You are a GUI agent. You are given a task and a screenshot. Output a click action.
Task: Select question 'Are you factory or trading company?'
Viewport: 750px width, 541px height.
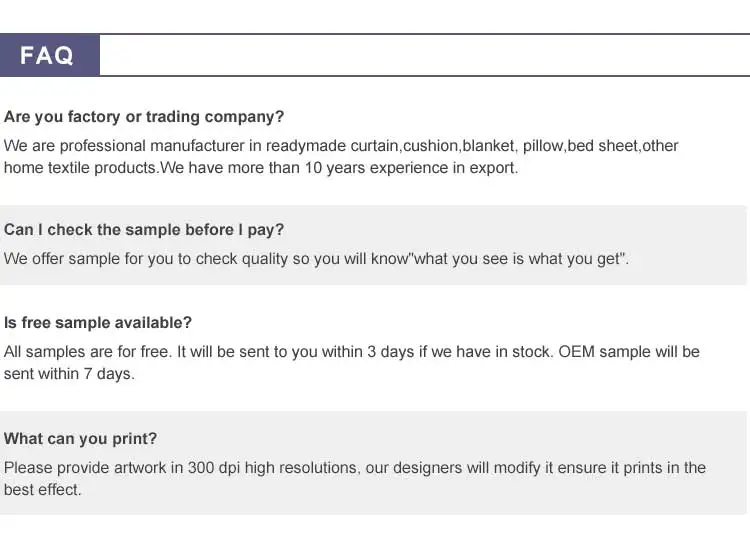[144, 117]
